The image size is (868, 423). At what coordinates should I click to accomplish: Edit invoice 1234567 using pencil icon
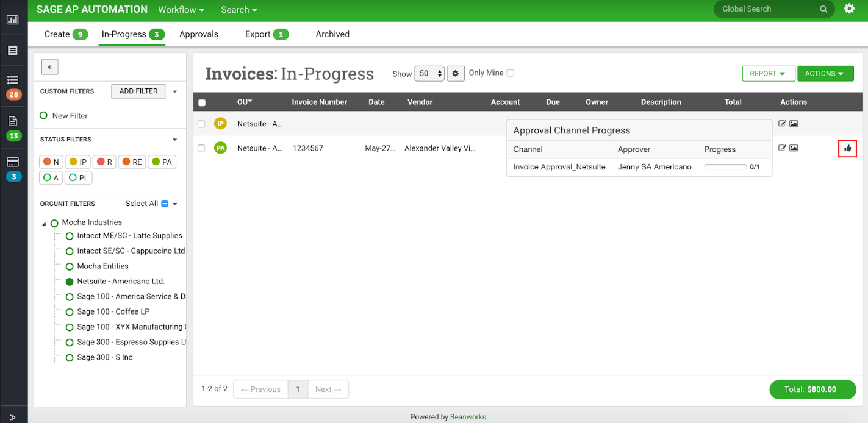[x=783, y=148]
